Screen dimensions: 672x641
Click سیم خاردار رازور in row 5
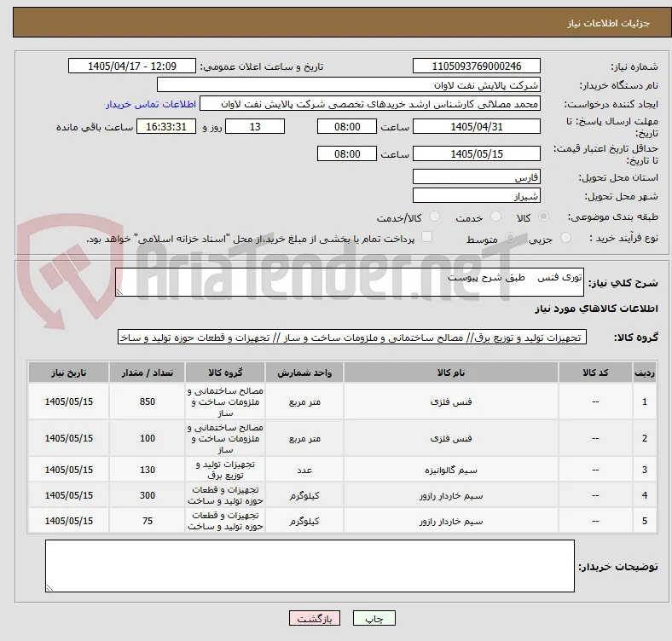pyautogui.click(x=451, y=521)
